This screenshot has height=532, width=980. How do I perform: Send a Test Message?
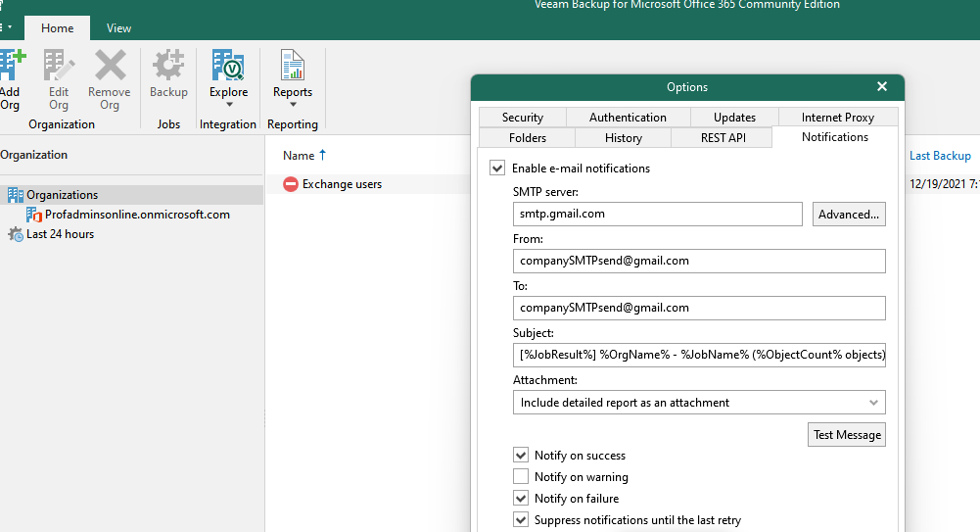(847, 434)
